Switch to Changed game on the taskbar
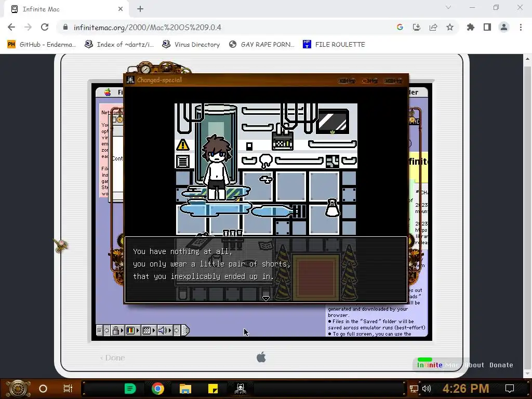The image size is (532, 399). point(241,389)
